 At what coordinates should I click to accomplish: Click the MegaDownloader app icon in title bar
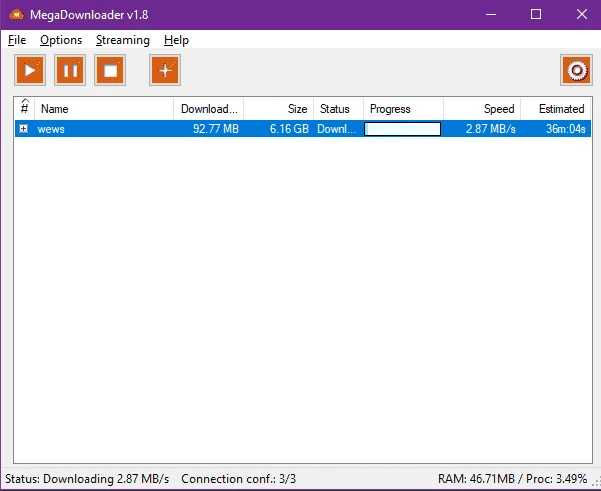16,15
